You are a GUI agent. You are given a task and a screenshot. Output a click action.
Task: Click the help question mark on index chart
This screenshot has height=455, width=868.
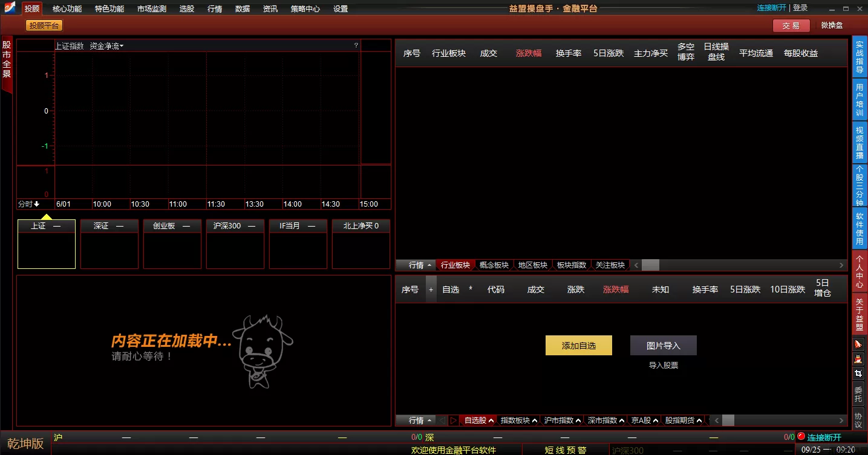(356, 46)
